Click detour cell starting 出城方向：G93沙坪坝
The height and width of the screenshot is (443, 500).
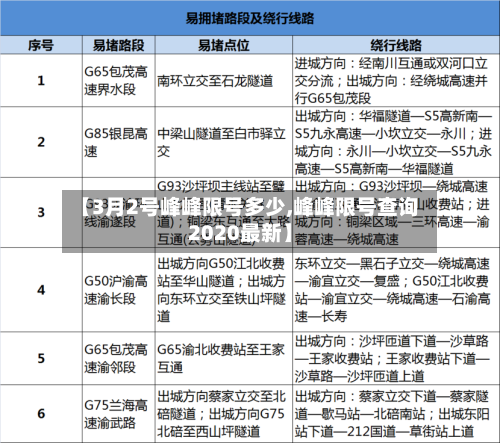click(396, 212)
